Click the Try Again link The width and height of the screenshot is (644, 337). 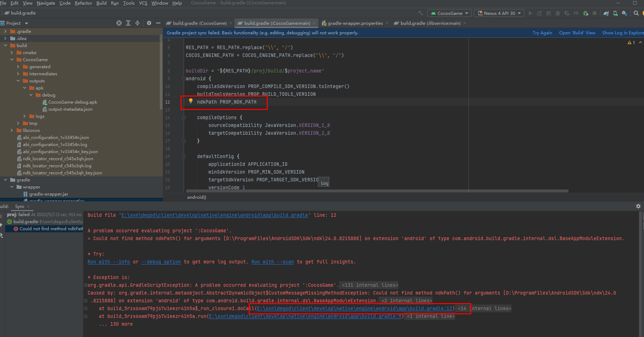[542, 33]
